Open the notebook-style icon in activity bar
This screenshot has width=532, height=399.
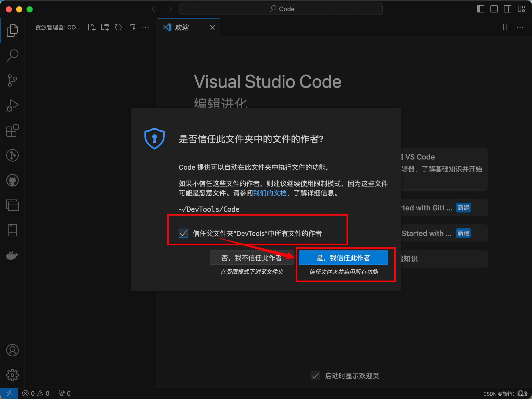pyautogui.click(x=12, y=230)
